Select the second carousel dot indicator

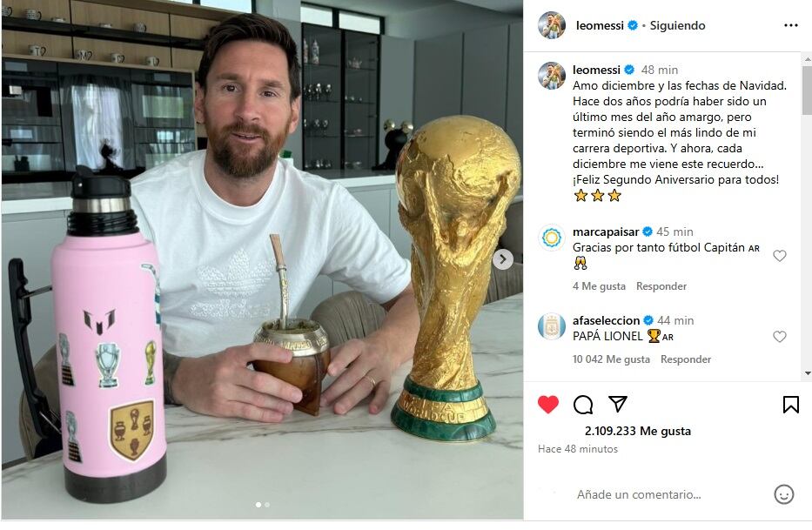267,505
